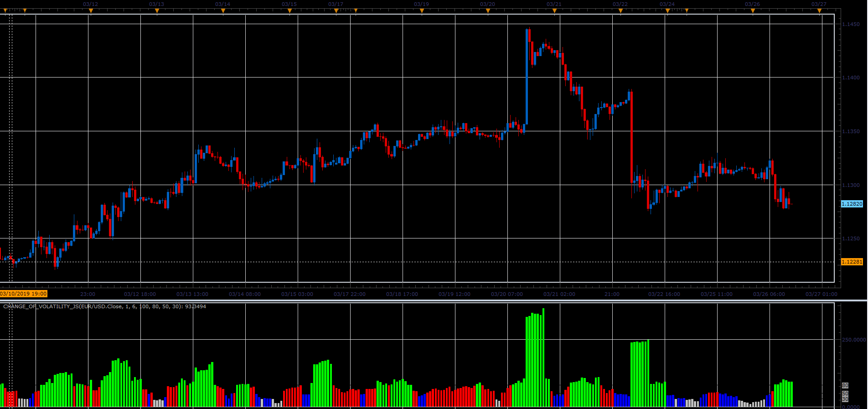The height and width of the screenshot is (409, 868).
Task: Click the 03/25 11:00 time axis label
Action: [717, 294]
